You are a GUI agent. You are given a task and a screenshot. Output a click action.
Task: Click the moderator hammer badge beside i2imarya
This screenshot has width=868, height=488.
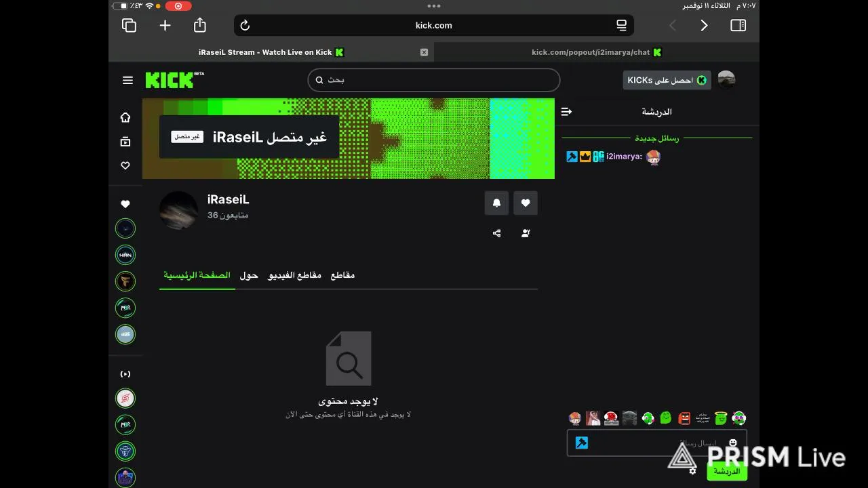[572, 157]
